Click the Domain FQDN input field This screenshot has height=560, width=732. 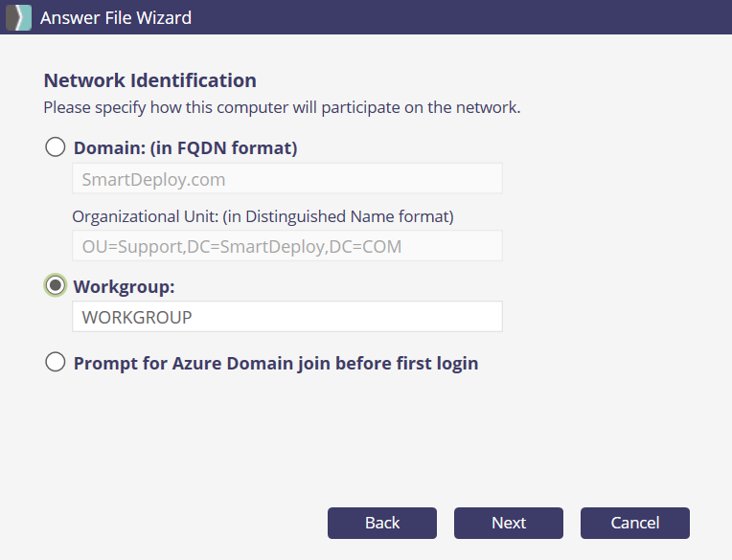(x=286, y=179)
